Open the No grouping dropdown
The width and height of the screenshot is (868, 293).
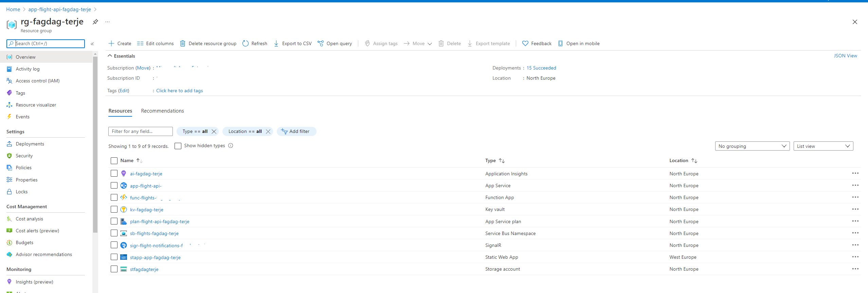tap(752, 146)
